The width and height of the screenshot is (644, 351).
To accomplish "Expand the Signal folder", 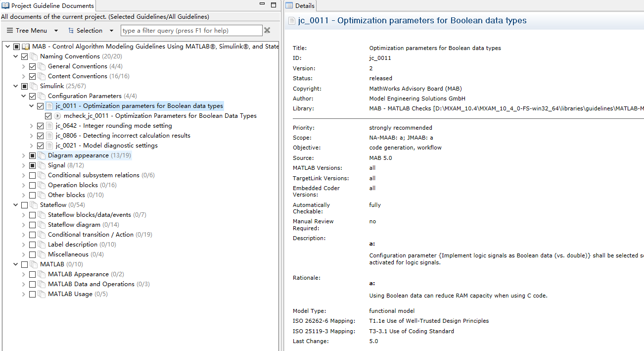I will pyautogui.click(x=23, y=165).
